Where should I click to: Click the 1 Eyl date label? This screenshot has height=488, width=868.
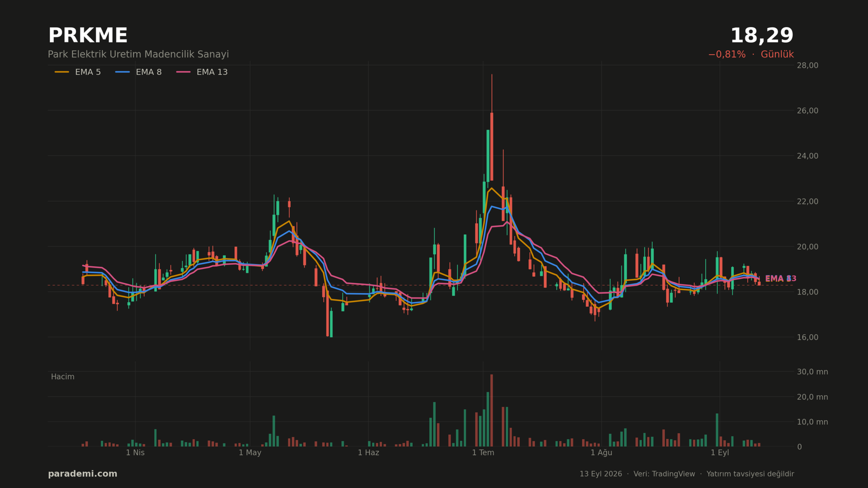pos(720,453)
